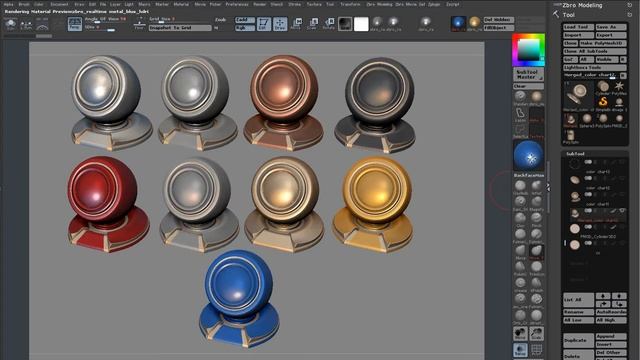This screenshot has height=360, width=640.
Task: Select the SimpleBrush tool with S icon
Action: pyautogui.click(x=603, y=102)
